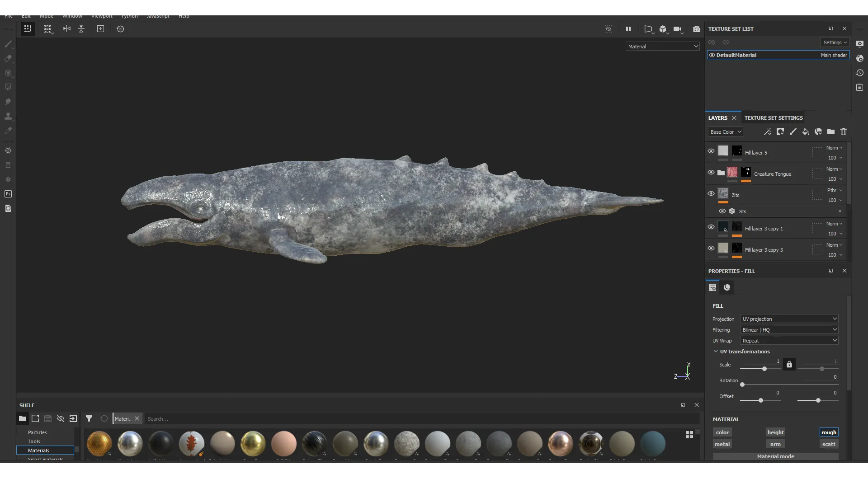The image size is (868, 488).
Task: Click the Rotation slider handle
Action: (742, 385)
